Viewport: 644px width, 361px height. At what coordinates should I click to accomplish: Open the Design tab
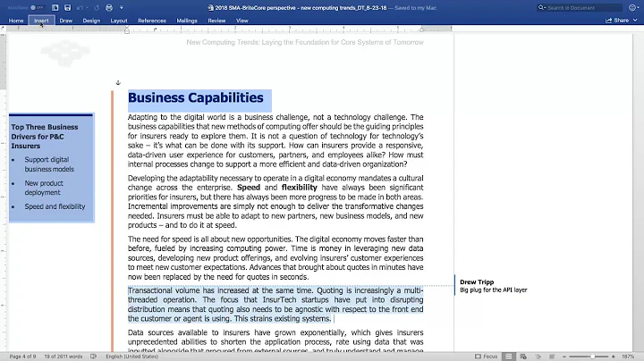pos(91,21)
